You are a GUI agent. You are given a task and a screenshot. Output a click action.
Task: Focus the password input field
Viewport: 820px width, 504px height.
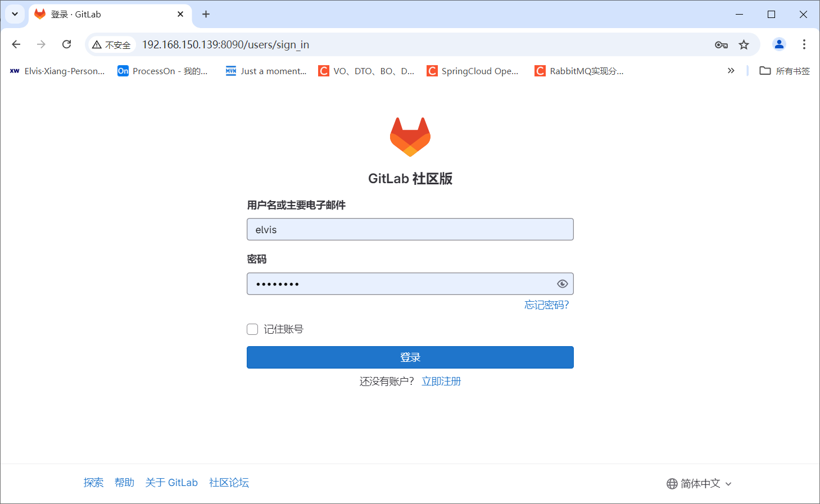pyautogui.click(x=410, y=284)
